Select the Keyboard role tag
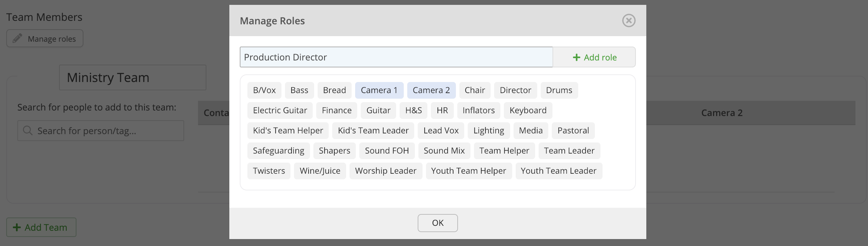Image resolution: width=868 pixels, height=246 pixels. tap(528, 110)
